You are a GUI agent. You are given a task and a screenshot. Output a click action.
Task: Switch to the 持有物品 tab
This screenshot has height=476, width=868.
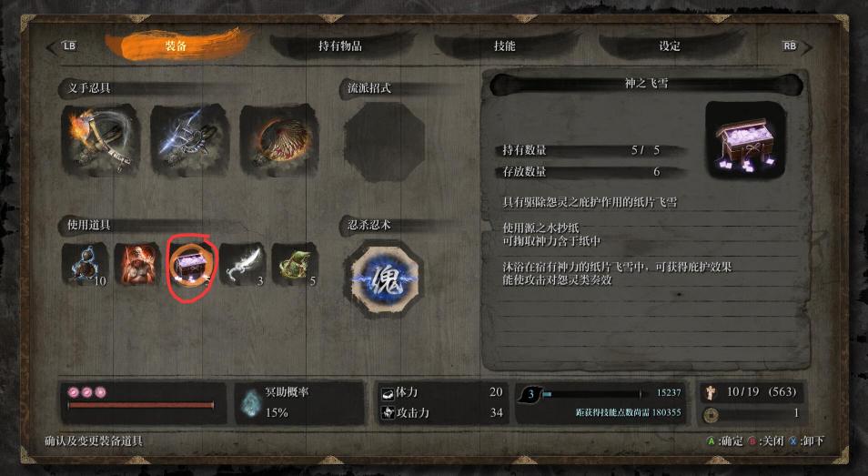(340, 46)
